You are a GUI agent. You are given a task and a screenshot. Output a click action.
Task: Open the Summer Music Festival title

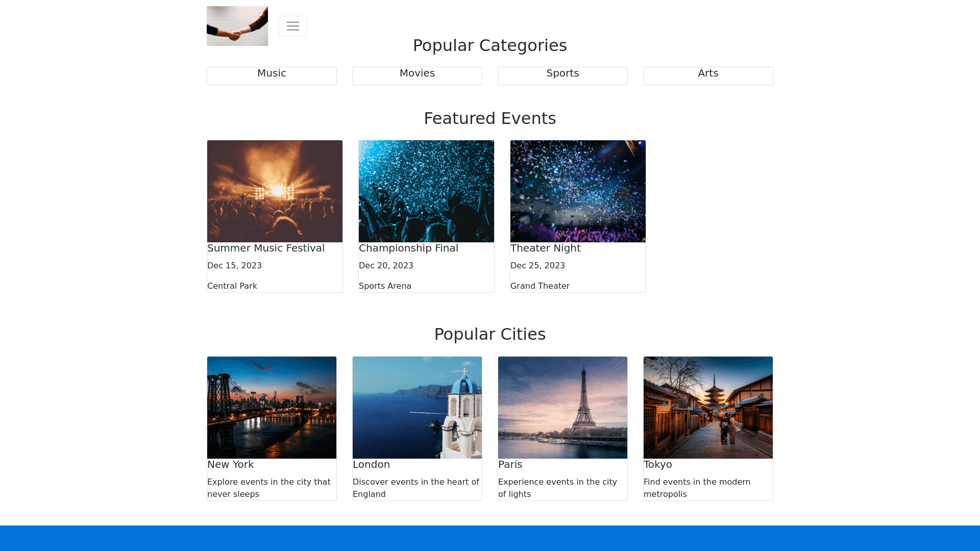[266, 248]
